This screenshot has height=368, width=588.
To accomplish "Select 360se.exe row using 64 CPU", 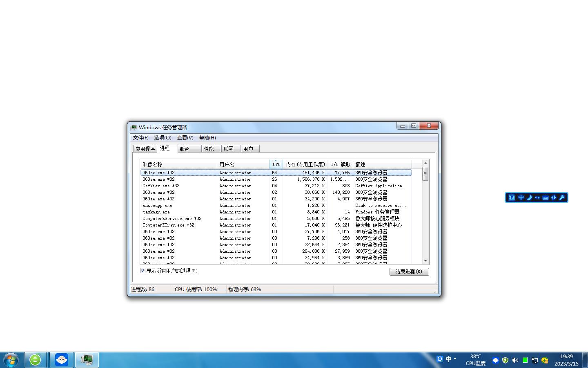I will pos(276,173).
